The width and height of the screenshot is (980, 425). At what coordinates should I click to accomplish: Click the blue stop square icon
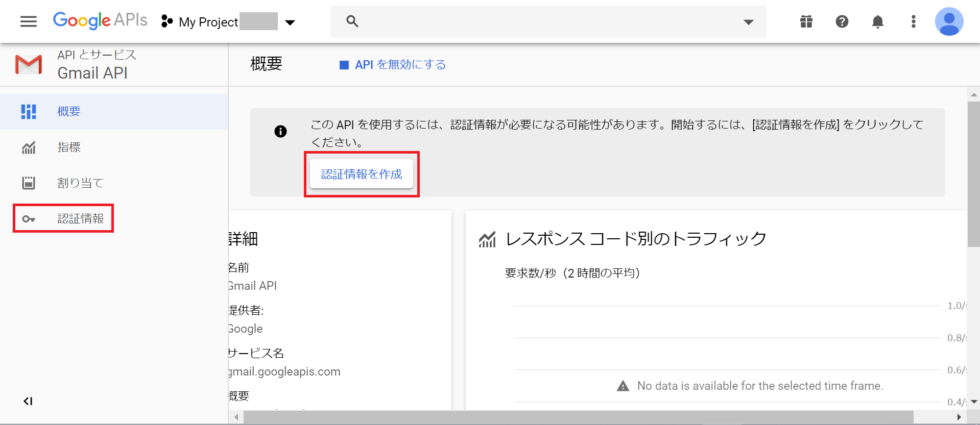344,65
